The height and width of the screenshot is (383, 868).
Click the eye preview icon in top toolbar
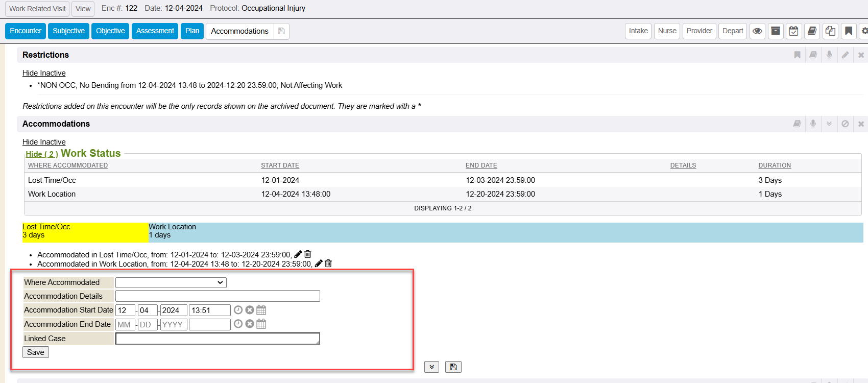(757, 31)
